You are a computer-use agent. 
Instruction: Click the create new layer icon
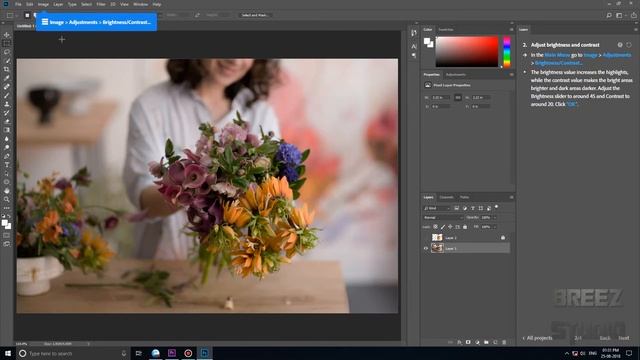tap(495, 342)
